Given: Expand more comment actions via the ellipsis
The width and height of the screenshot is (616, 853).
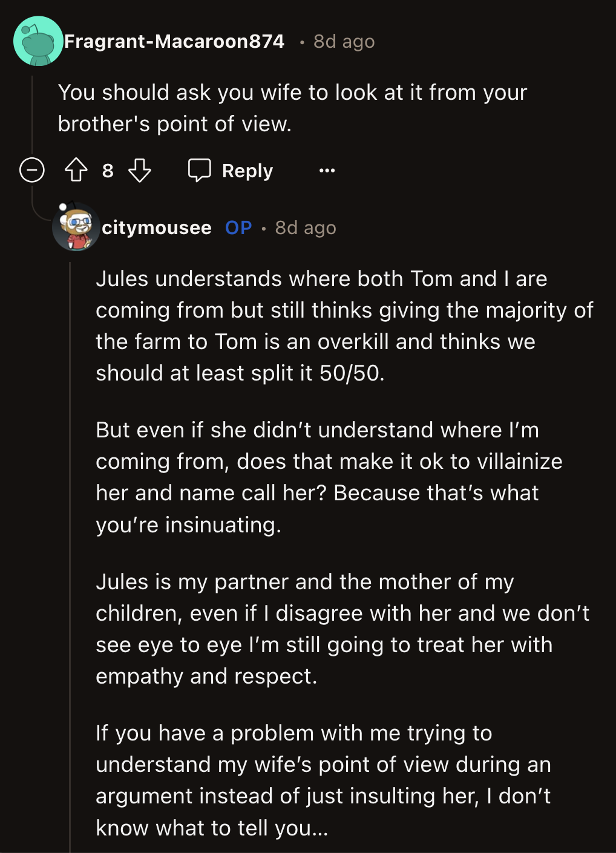Looking at the screenshot, I should (326, 171).
